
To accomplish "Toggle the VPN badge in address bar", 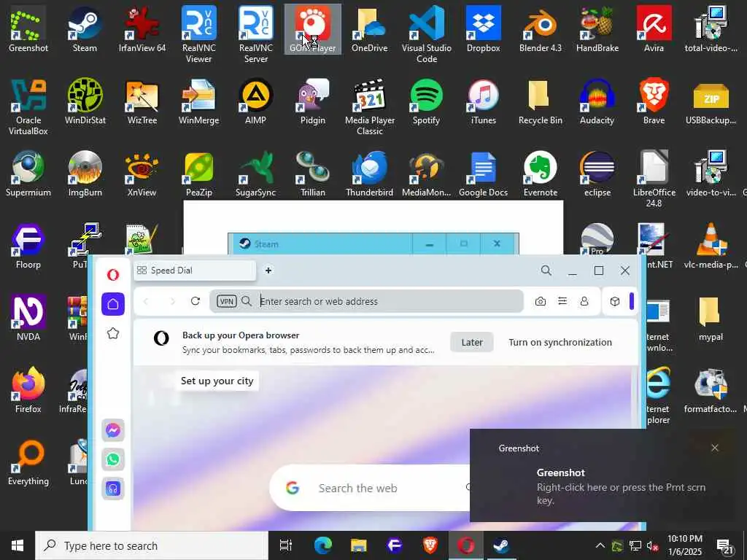I will (227, 301).
